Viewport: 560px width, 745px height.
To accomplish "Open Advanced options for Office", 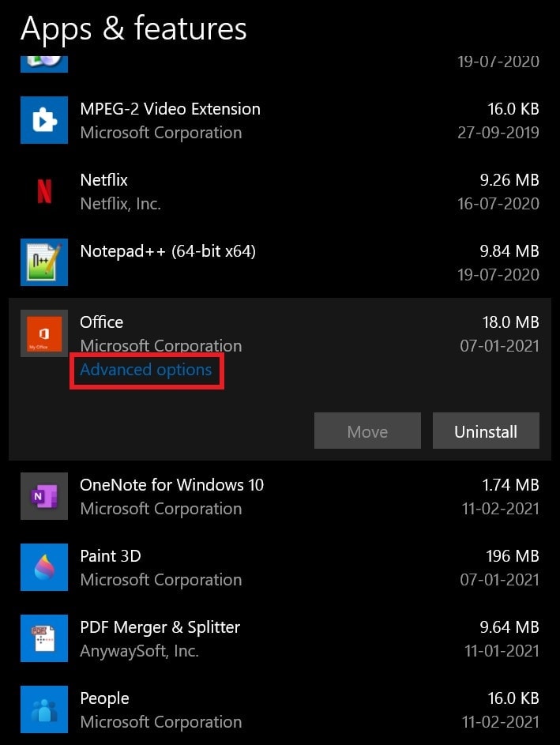I will pyautogui.click(x=146, y=370).
